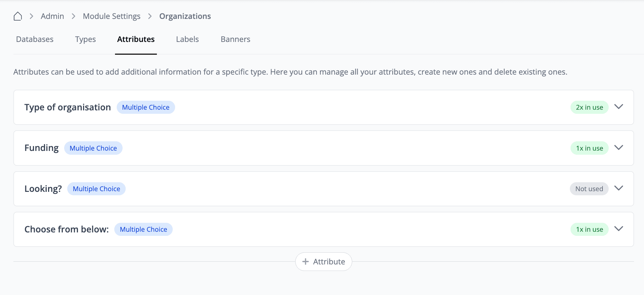Click Multiple Choice tag beside Looking?
644x295 pixels.
click(x=96, y=189)
